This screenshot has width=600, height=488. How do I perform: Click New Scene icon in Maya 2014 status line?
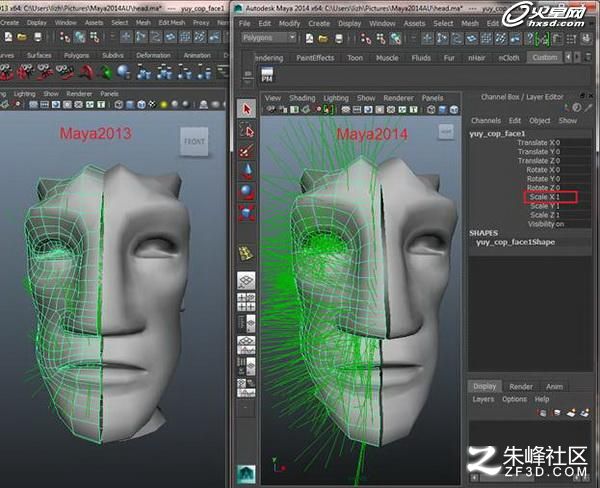tap(310, 38)
